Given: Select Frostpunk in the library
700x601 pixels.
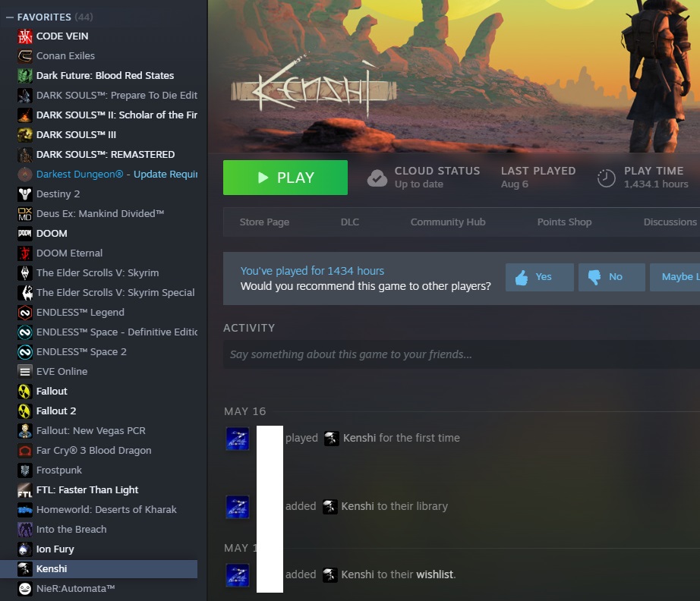Looking at the screenshot, I should point(99,470).
